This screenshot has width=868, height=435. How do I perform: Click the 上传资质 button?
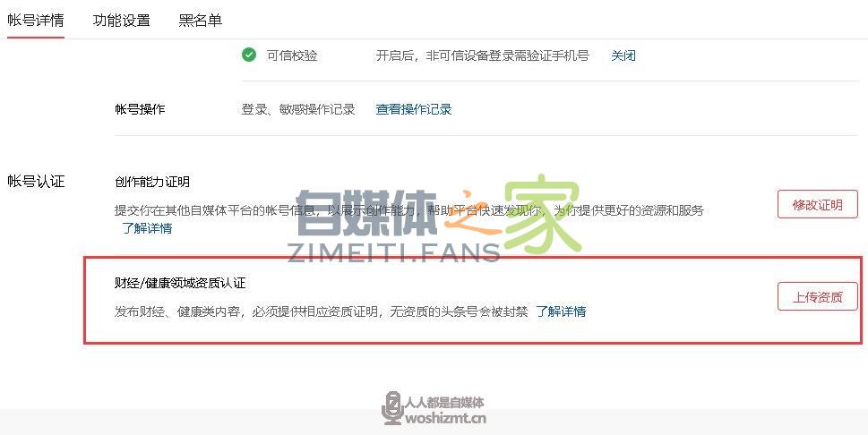coord(818,296)
